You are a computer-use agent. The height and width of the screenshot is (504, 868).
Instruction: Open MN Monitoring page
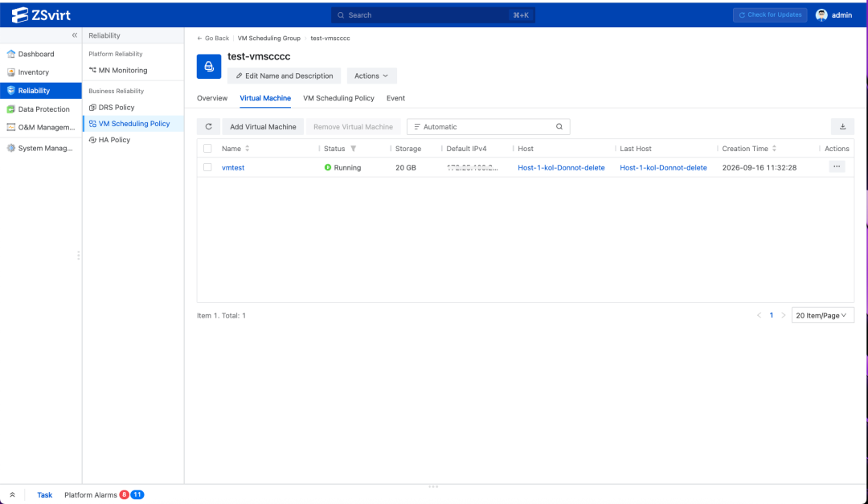point(133,71)
